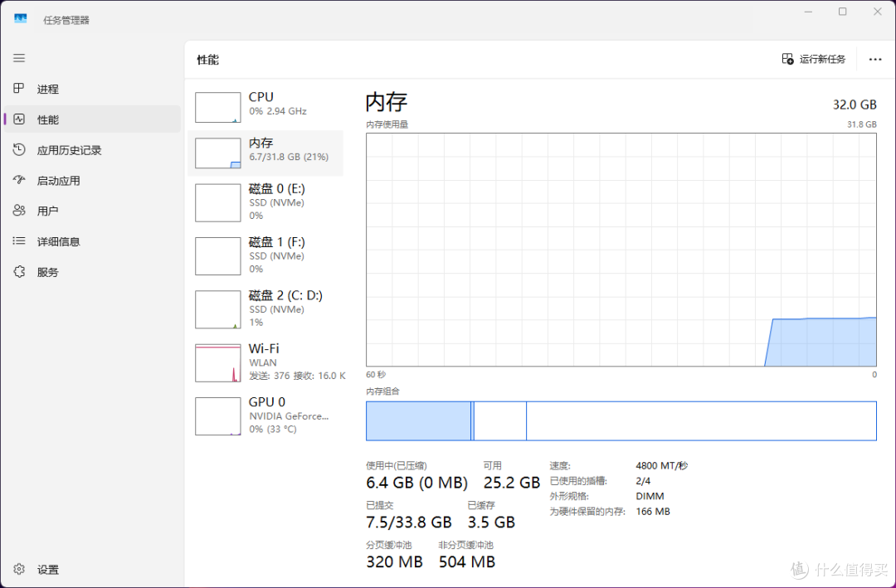Select the GPU 0 mini graph thumbnail

pos(217,416)
